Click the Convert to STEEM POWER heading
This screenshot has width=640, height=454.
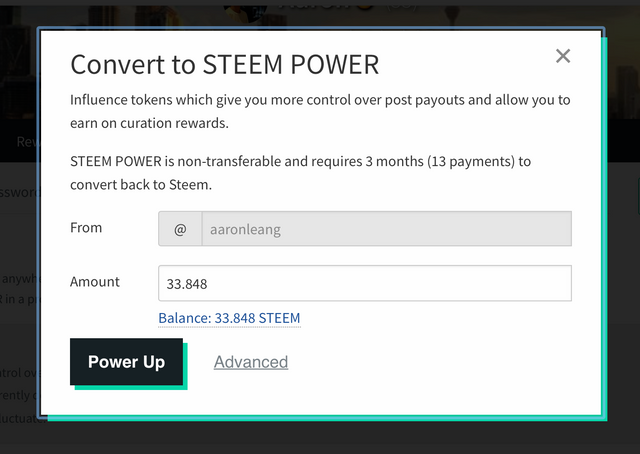coord(225,65)
